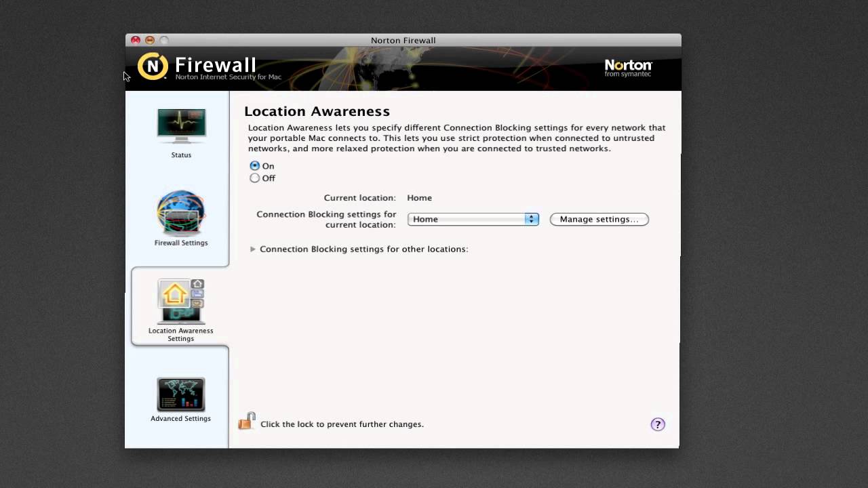Click the Current location value Home
This screenshot has width=868, height=488.
point(419,198)
